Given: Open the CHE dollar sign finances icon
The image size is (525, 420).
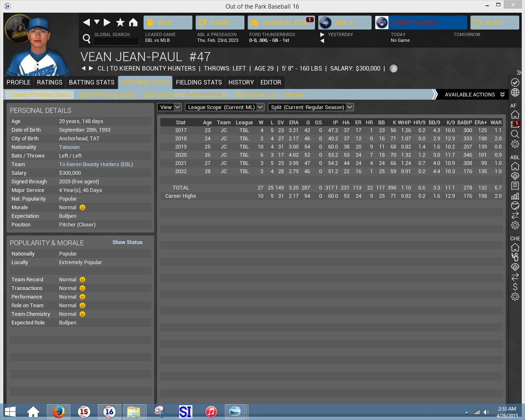Looking at the screenshot, I should (x=515, y=287).
